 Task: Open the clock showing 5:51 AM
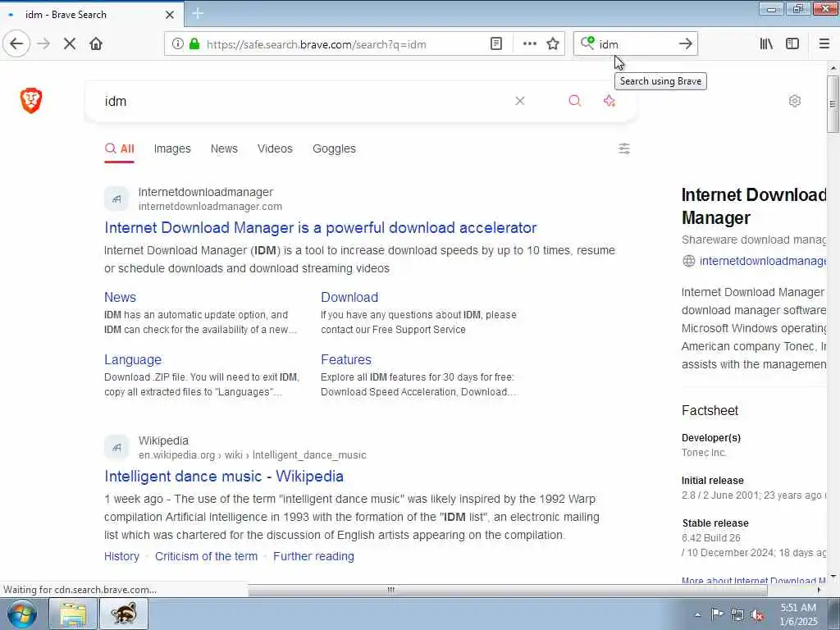pyautogui.click(x=798, y=614)
